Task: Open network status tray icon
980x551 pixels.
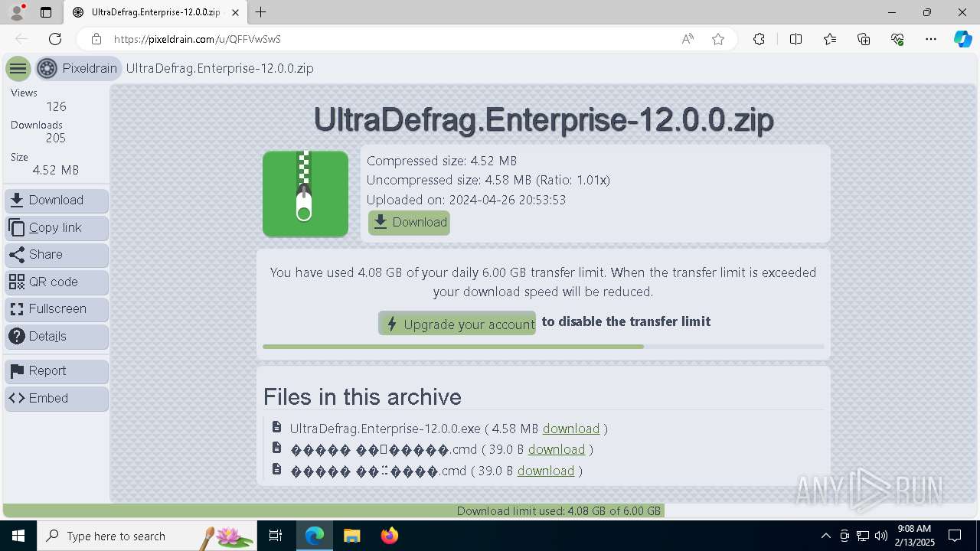Action: 863,536
